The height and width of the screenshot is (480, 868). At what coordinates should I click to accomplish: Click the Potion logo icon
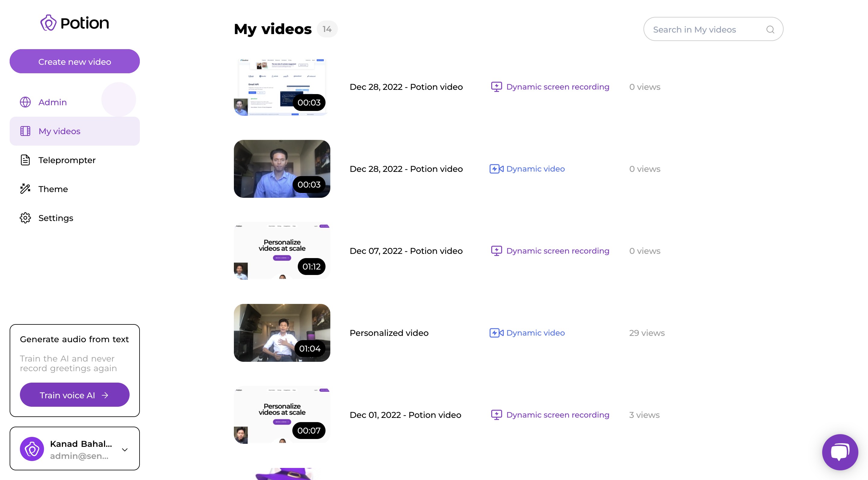pyautogui.click(x=48, y=23)
